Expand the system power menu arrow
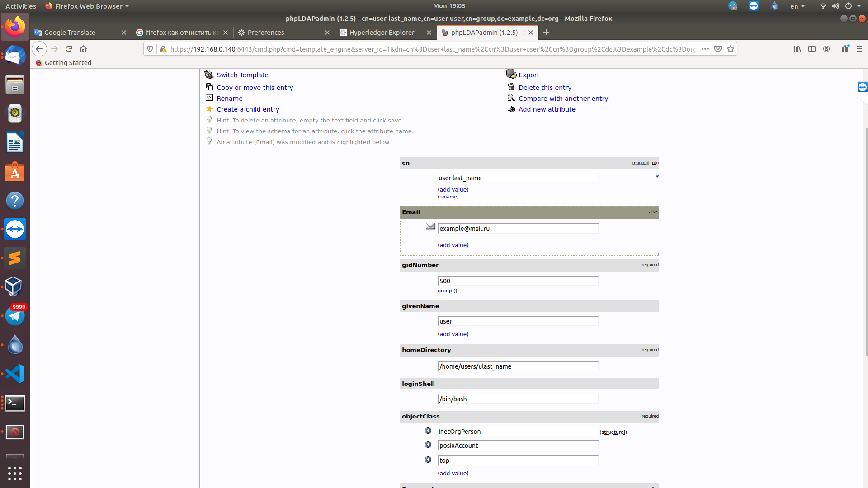Viewport: 868px width, 488px height. (859, 6)
